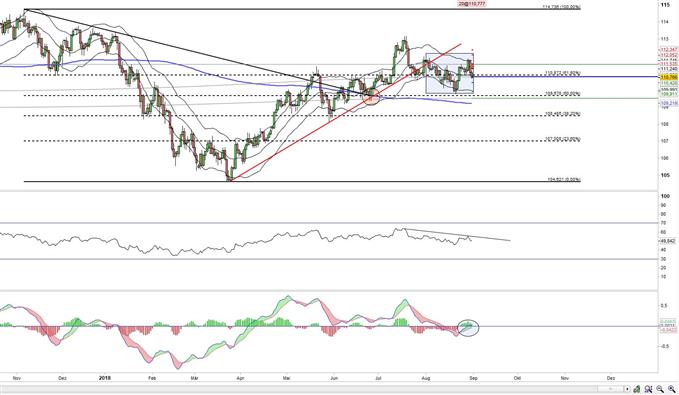
Task: Click the green chain link icon
Action: click(637, 389)
